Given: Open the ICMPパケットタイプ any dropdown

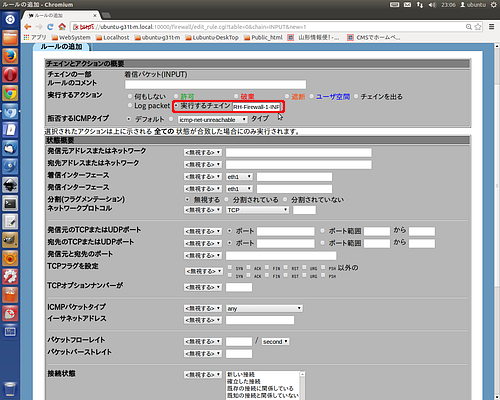Looking at the screenshot, I should [264, 309].
